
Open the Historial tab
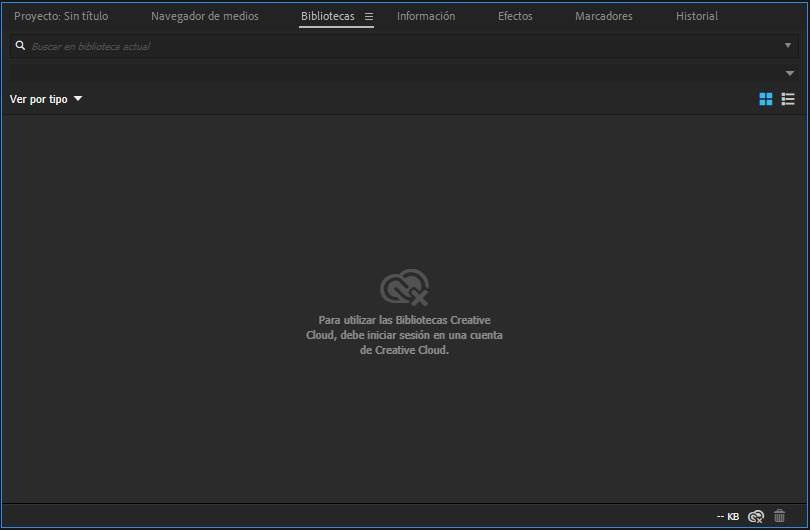point(697,16)
